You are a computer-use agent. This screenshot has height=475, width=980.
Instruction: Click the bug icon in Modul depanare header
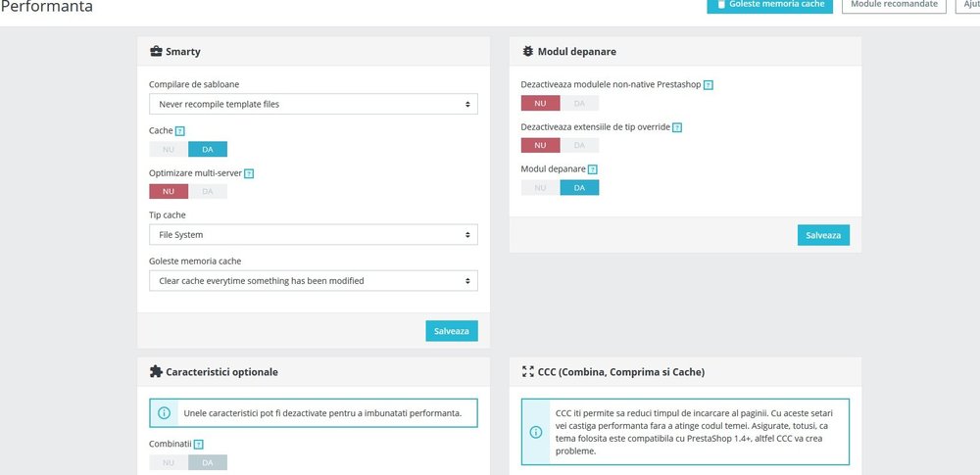coord(528,51)
